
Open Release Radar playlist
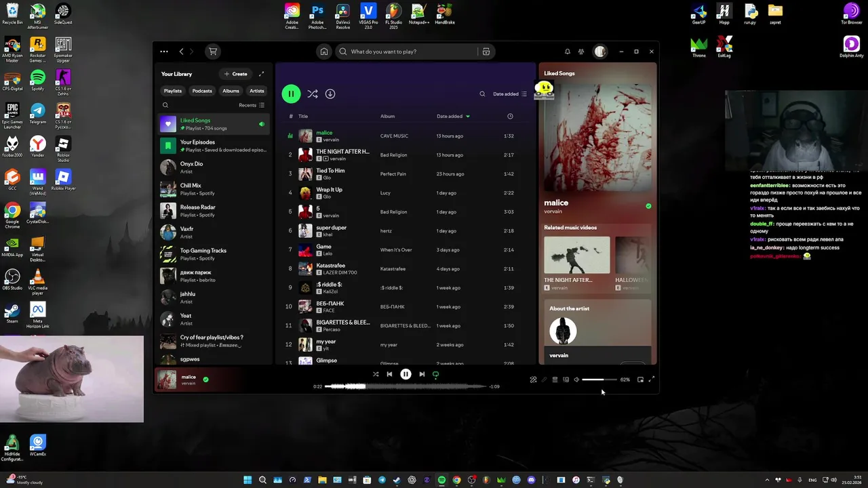[214, 210]
